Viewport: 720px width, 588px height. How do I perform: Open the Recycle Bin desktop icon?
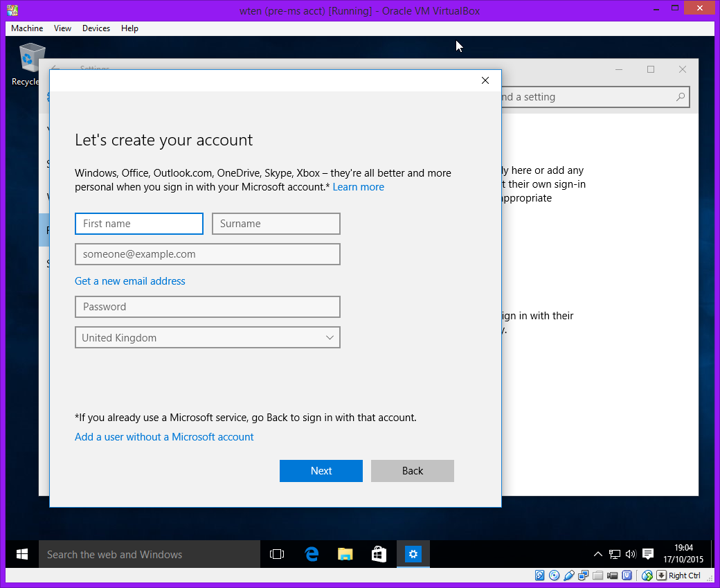[30, 64]
